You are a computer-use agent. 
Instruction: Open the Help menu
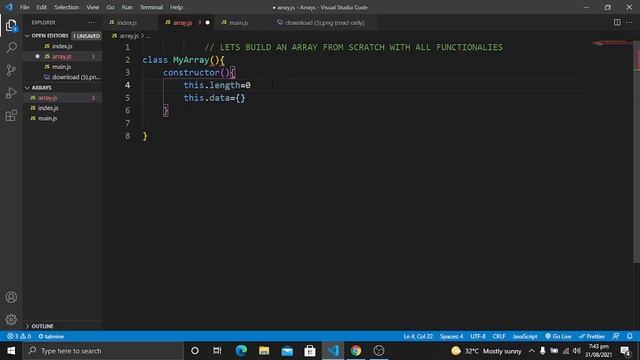coord(176,7)
